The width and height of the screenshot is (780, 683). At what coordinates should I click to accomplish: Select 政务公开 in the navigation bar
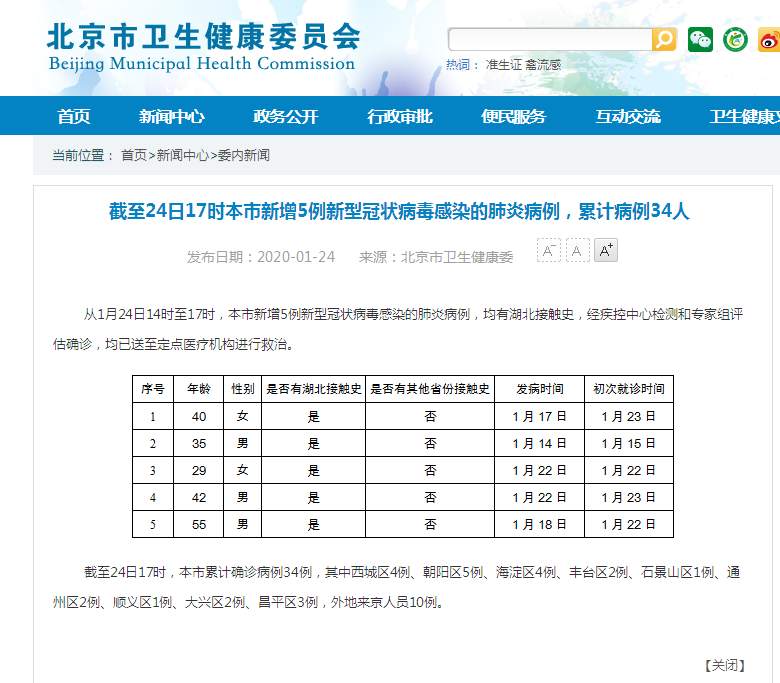coord(285,116)
